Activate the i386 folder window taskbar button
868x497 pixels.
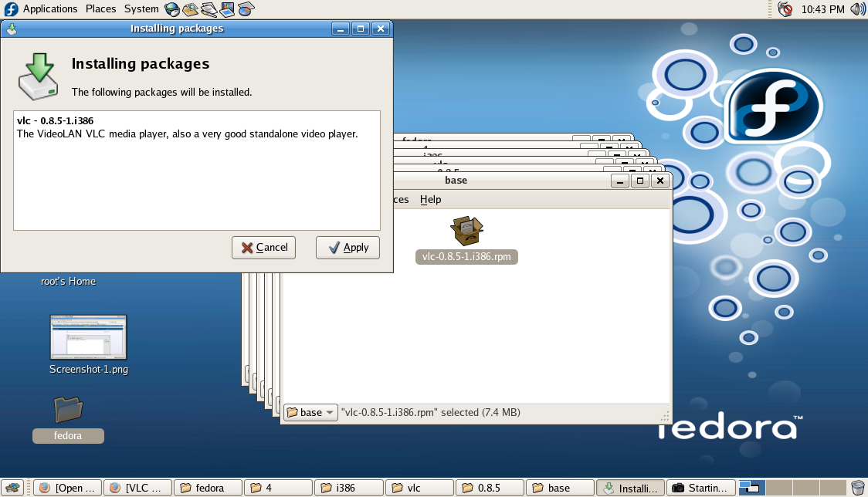[349, 488]
